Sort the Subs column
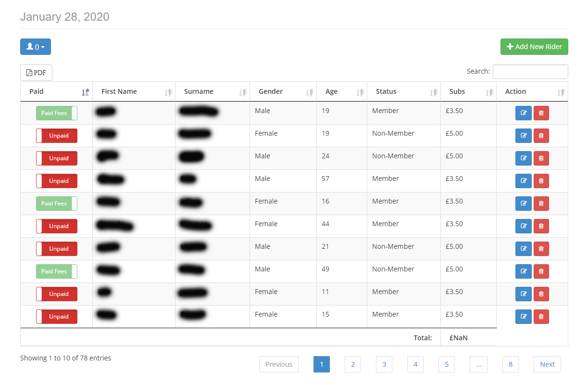 coord(489,91)
